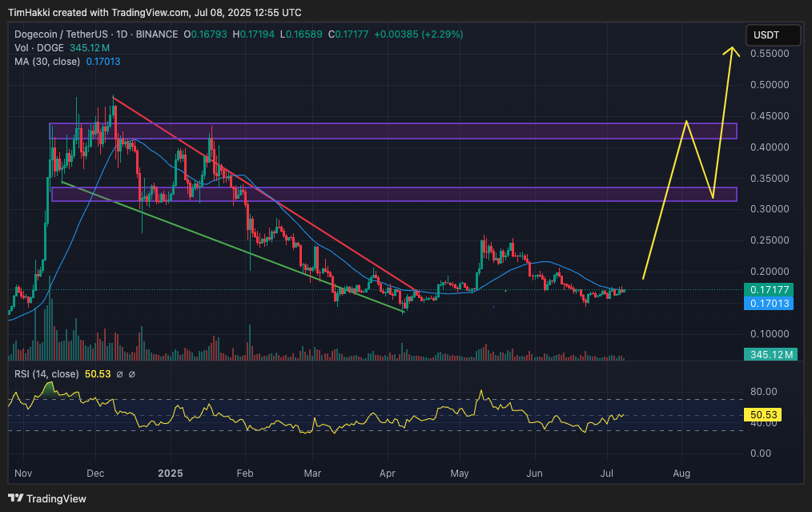Toggle the RSI (14, close) indicator legend
Viewport: 812px width, 512px height.
click(46, 373)
